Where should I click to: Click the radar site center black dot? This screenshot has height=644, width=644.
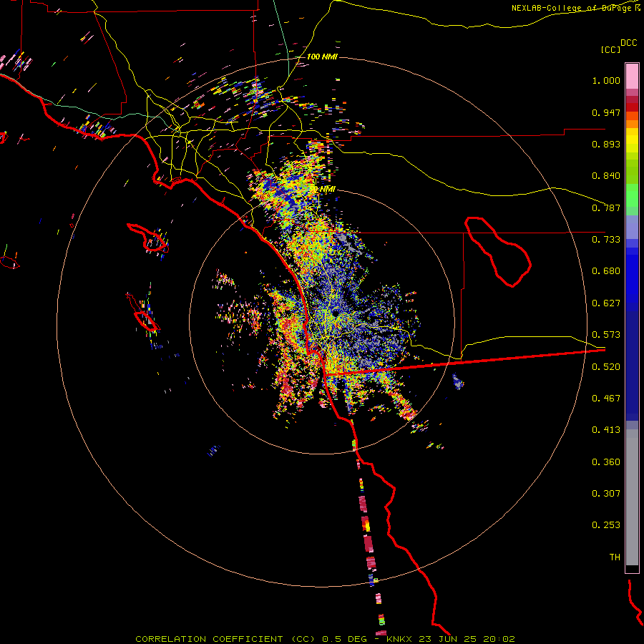tap(336, 313)
